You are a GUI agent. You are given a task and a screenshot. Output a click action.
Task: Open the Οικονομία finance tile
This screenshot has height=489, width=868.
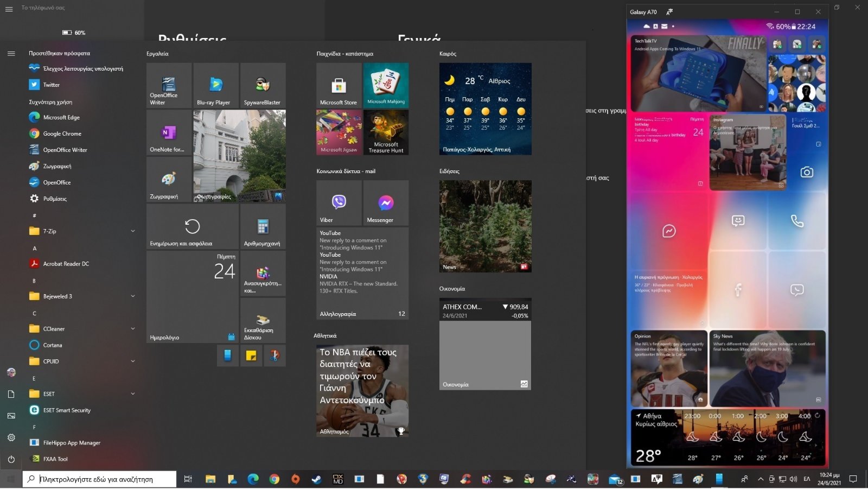[x=485, y=344]
